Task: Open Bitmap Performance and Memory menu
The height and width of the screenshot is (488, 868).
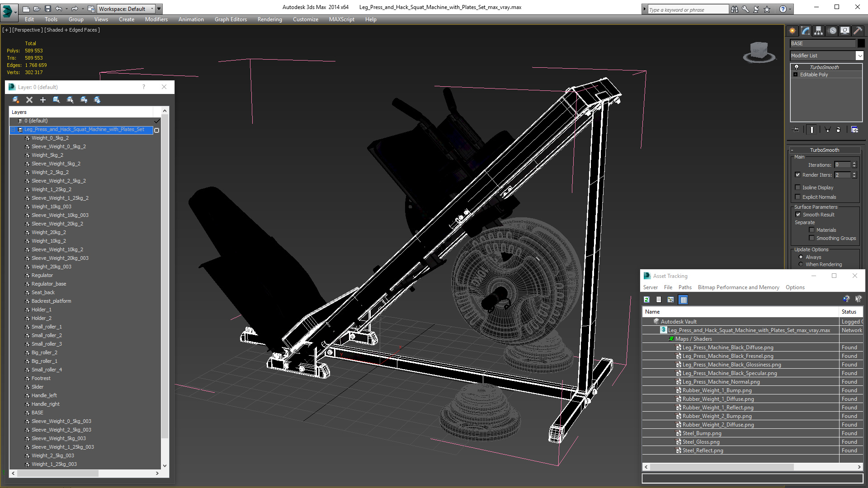Action: click(x=738, y=287)
